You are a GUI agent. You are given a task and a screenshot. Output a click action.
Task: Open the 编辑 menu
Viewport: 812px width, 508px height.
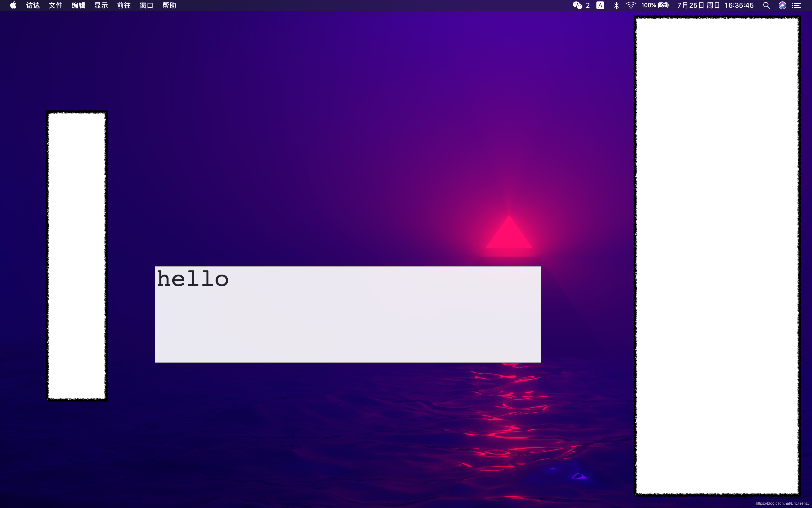pos(79,5)
